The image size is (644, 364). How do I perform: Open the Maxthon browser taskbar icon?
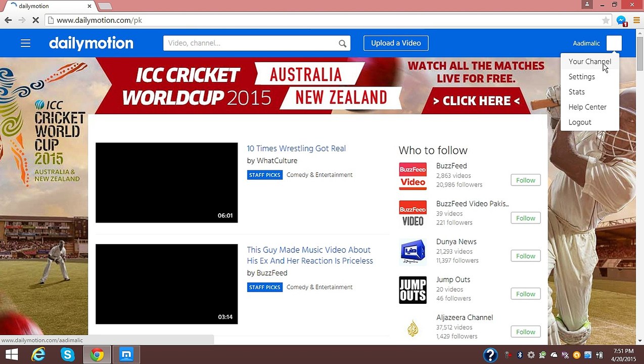tap(126, 355)
